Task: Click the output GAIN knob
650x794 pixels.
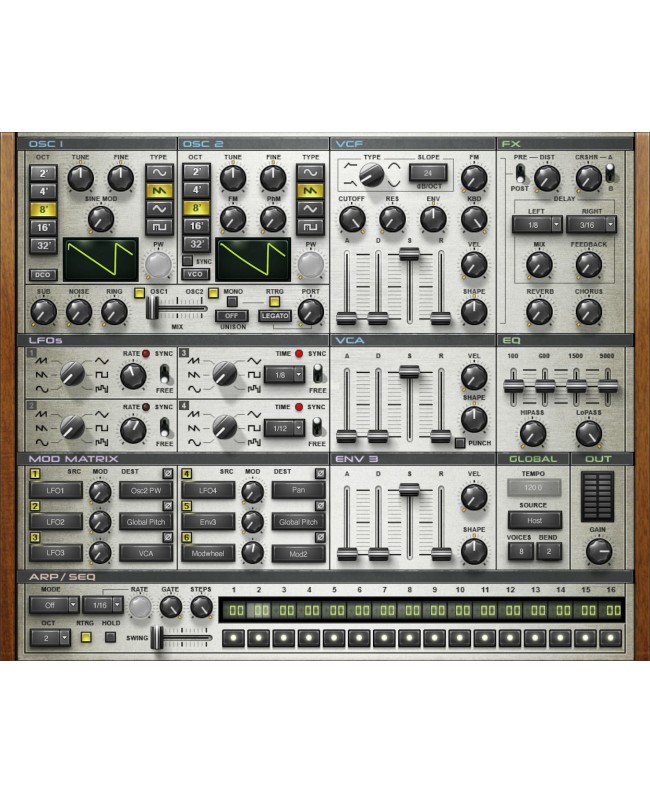Action: point(598,551)
